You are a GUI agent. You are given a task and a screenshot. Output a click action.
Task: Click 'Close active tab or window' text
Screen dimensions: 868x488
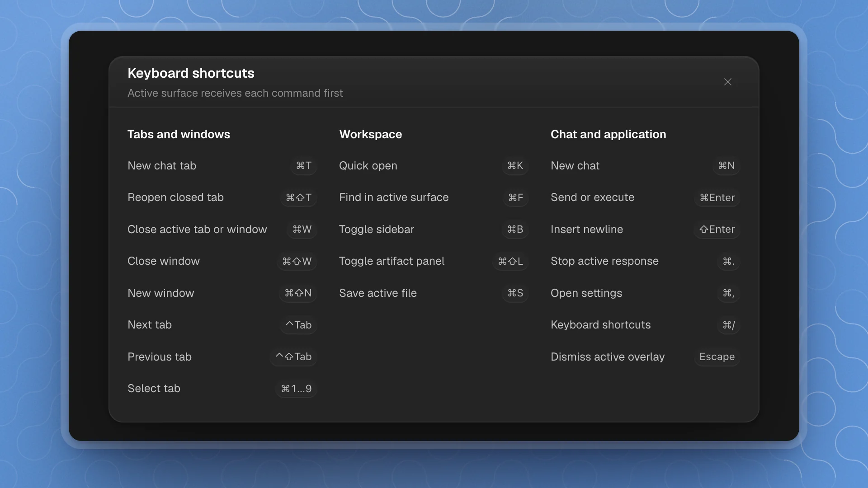coord(197,230)
